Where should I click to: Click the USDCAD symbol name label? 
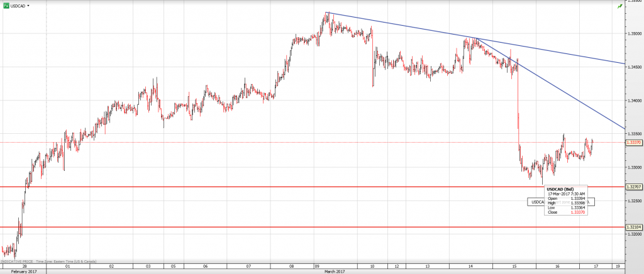coord(18,5)
